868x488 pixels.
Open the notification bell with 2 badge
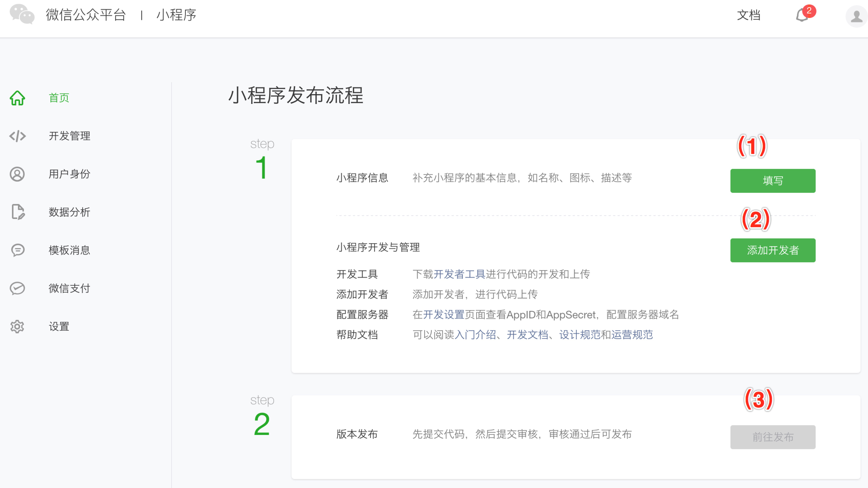(805, 14)
